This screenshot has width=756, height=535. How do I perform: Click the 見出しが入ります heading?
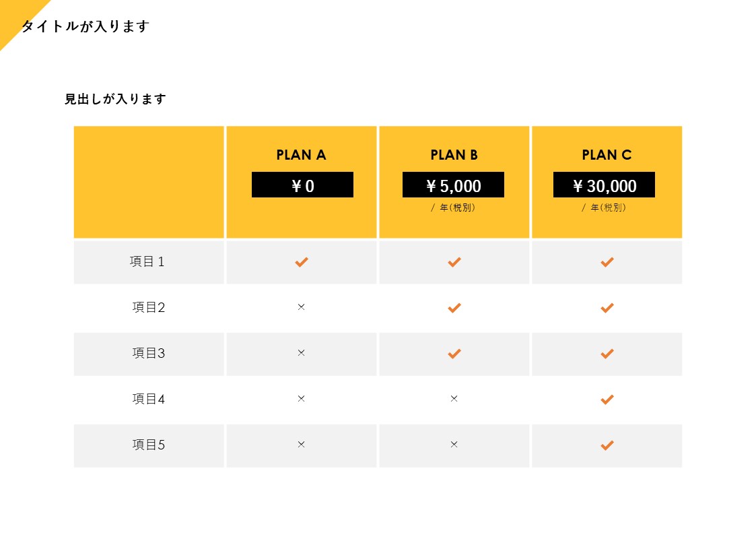pyautogui.click(x=115, y=99)
